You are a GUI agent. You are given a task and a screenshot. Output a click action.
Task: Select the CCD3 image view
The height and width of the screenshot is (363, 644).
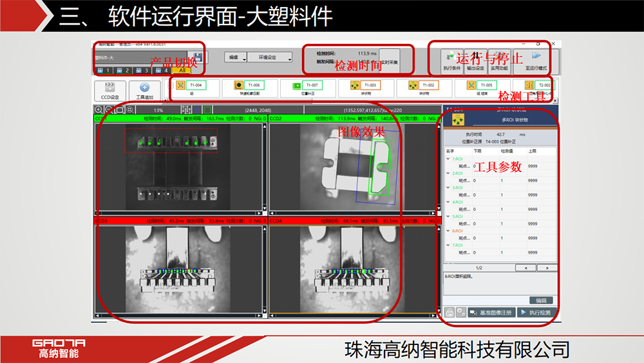pos(178,270)
